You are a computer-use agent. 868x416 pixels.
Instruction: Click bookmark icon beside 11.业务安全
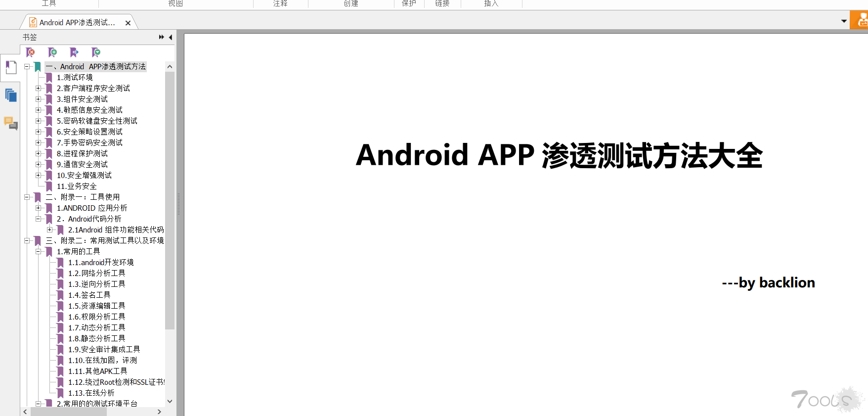tap(49, 186)
